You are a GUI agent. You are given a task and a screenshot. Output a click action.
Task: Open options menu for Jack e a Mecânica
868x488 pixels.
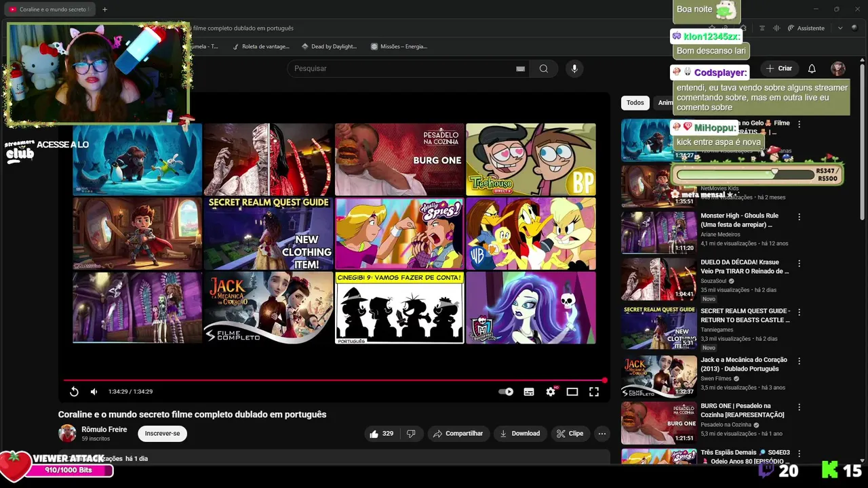[800, 361]
